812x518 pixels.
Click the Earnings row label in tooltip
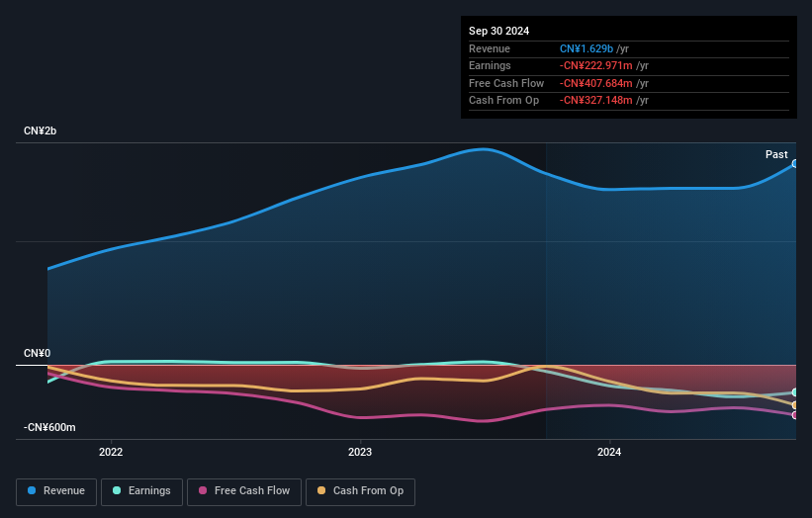[x=490, y=65]
